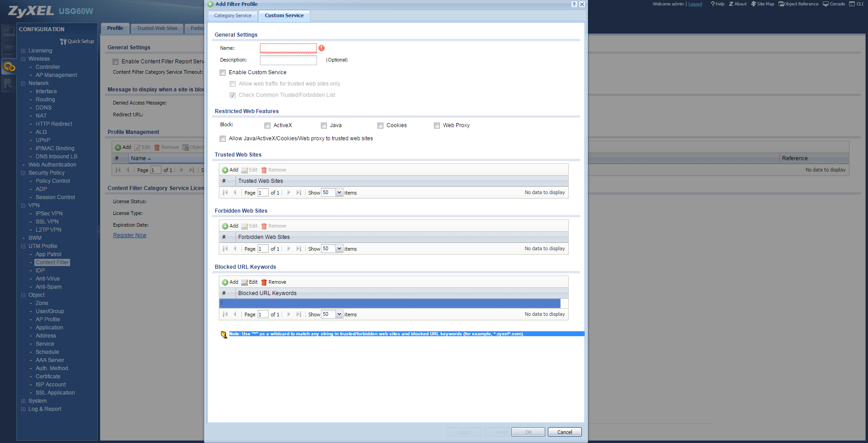Click Edit icon in Blocked URL Keywords
Screen dimensions: 868x443
[x=245, y=282]
